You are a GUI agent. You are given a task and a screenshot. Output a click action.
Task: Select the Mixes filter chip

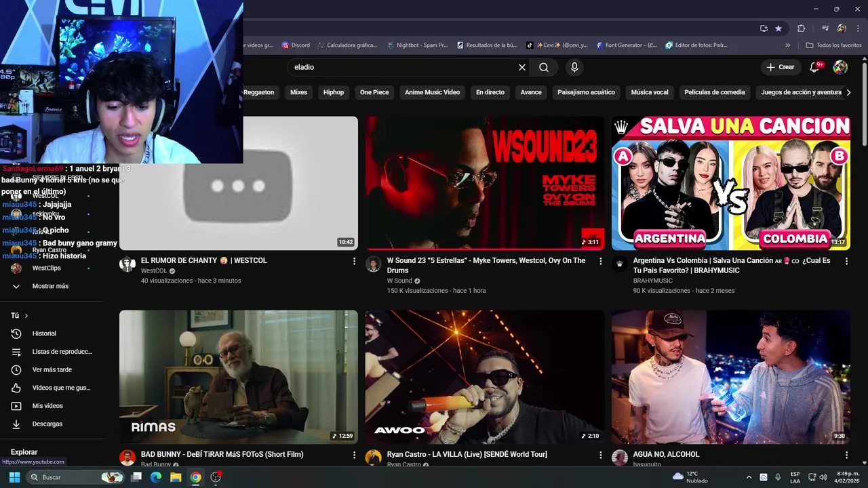tap(298, 92)
